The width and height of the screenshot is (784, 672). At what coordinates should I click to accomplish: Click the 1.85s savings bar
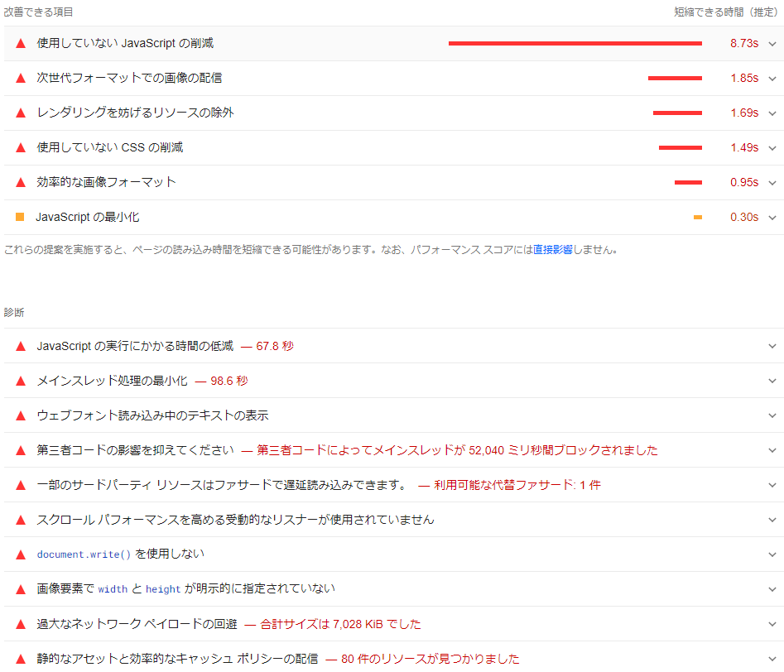tap(675, 78)
